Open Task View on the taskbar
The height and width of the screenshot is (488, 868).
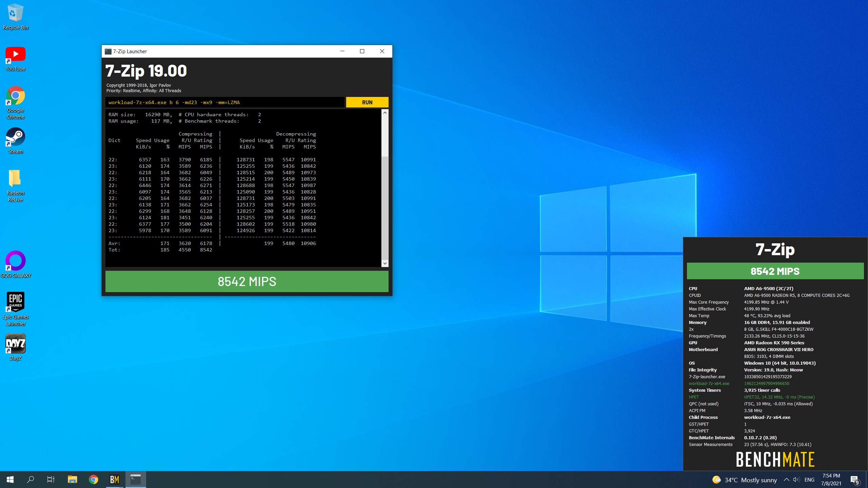tap(51, 480)
